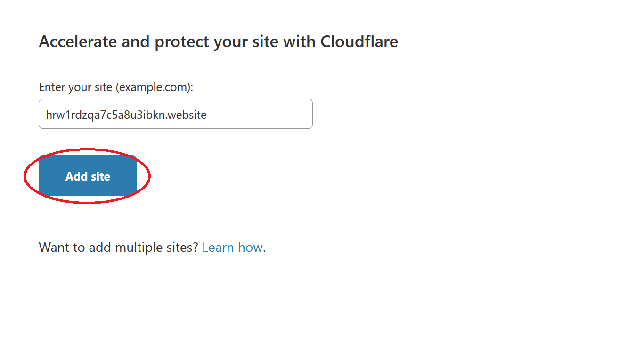
Task: Click the '.website' suffix in the input
Action: [187, 115]
